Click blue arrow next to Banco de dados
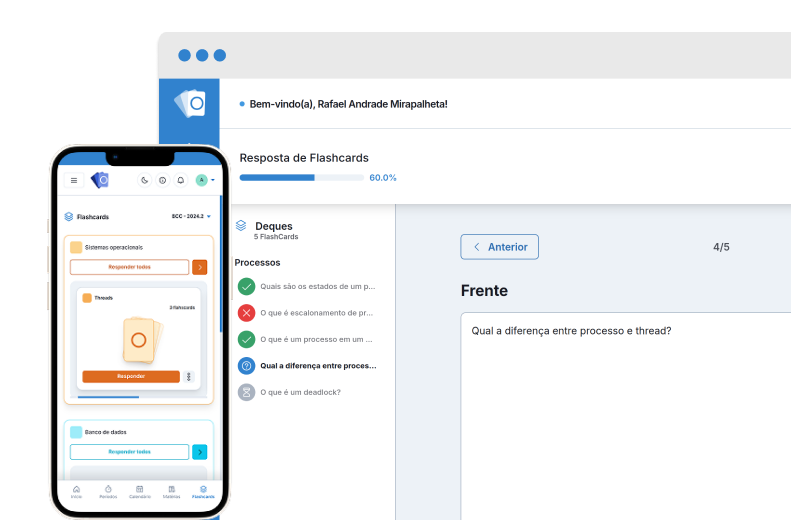 click(199, 452)
